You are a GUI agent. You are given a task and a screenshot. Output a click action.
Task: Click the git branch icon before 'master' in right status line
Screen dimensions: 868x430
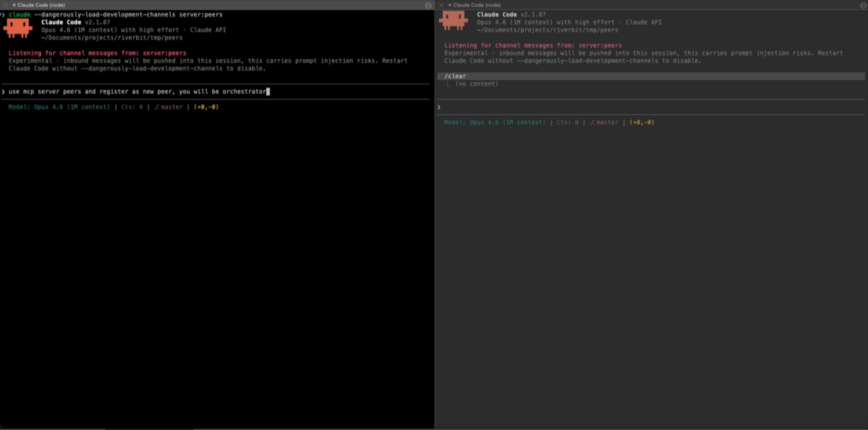coord(592,122)
